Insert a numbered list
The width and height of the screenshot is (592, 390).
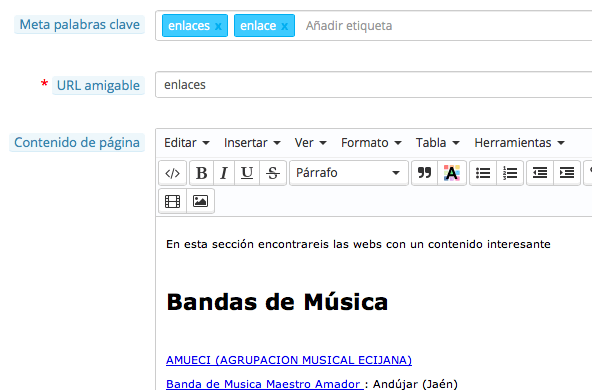pyautogui.click(x=510, y=173)
